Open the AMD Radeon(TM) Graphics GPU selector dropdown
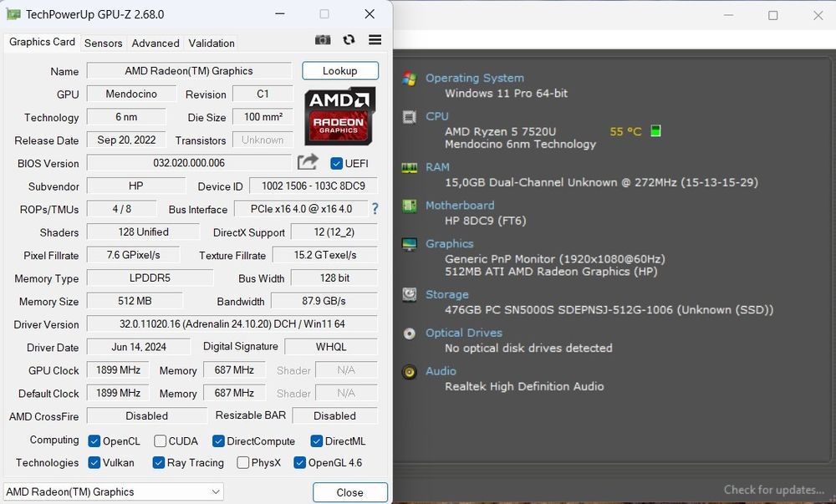This screenshot has width=836, height=504. (114, 491)
